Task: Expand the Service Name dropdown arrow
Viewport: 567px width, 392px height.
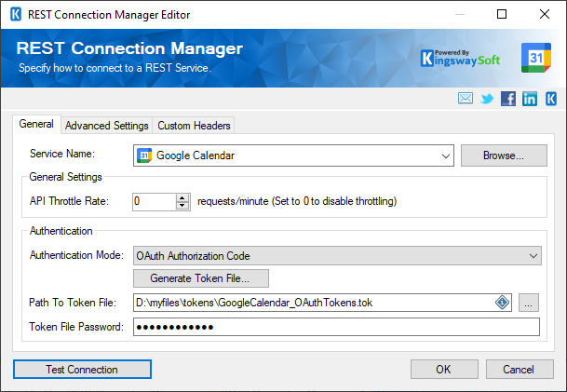Action: (445, 155)
